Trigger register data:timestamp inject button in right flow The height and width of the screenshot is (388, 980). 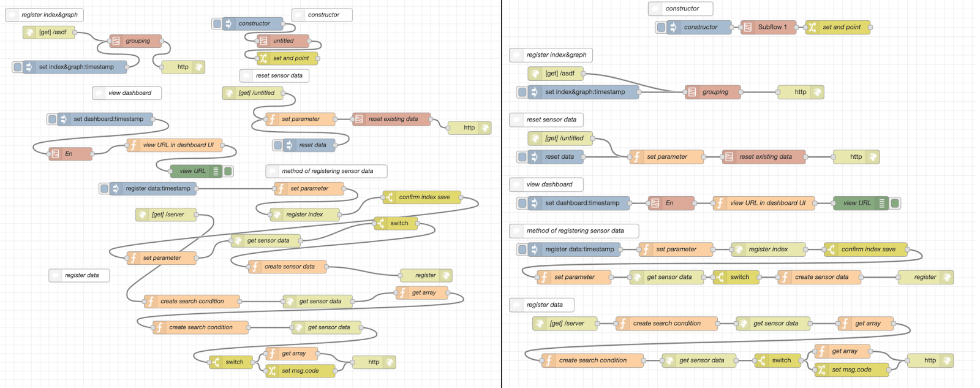tap(522, 249)
